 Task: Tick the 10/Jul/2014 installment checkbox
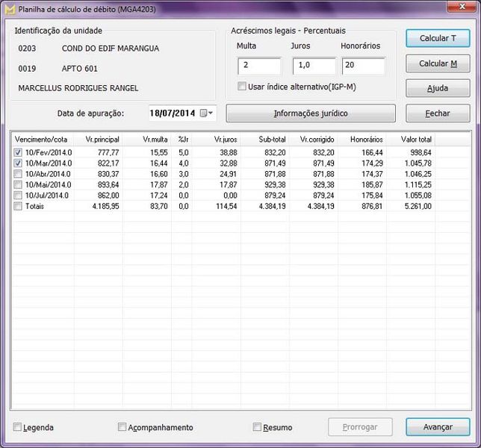point(18,196)
